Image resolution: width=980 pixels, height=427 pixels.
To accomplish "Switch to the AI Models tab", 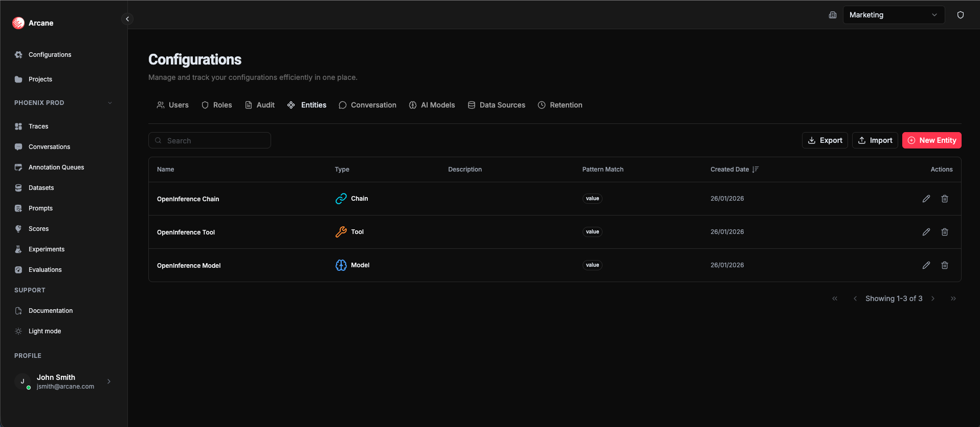I will pos(432,105).
